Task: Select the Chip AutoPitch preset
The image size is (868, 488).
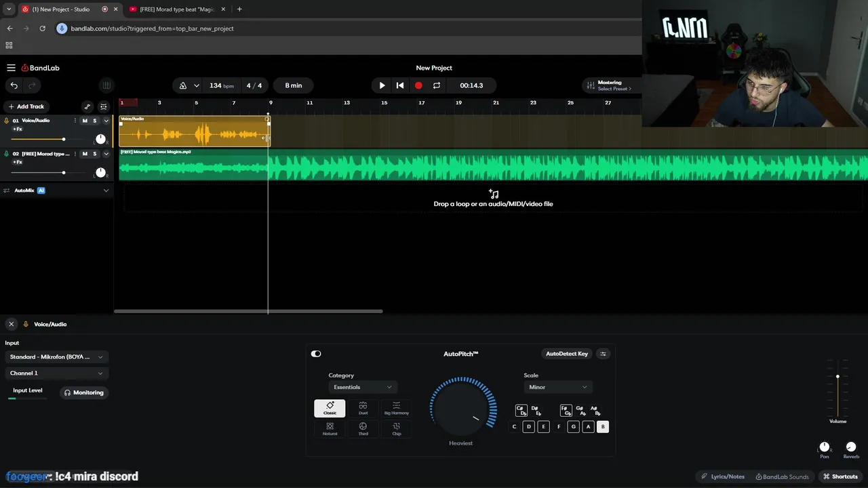Action: coord(396,429)
